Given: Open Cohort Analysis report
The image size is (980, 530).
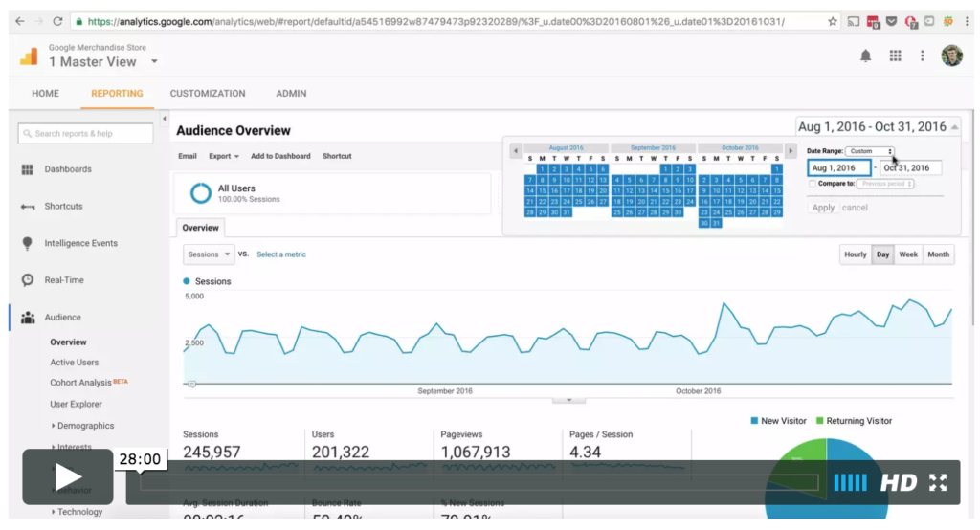Looking at the screenshot, I should [80, 383].
